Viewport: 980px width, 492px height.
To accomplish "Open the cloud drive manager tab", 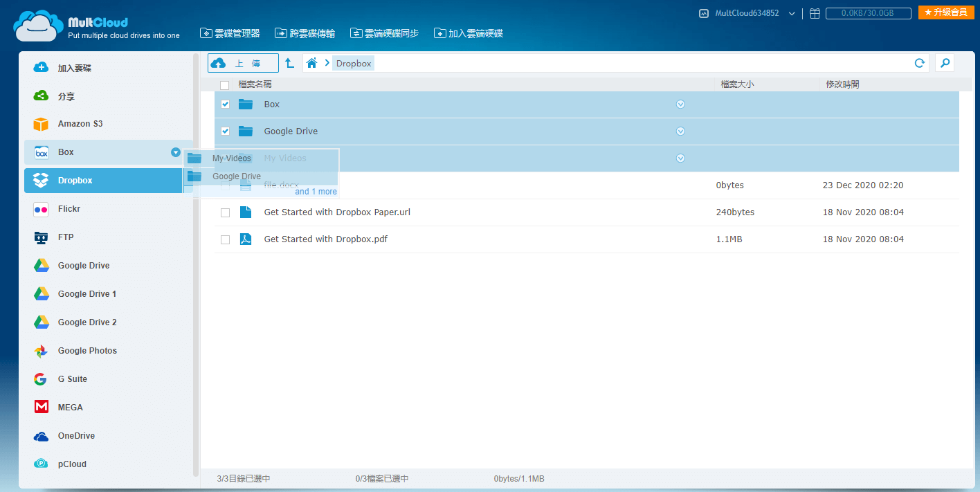I will pyautogui.click(x=230, y=33).
